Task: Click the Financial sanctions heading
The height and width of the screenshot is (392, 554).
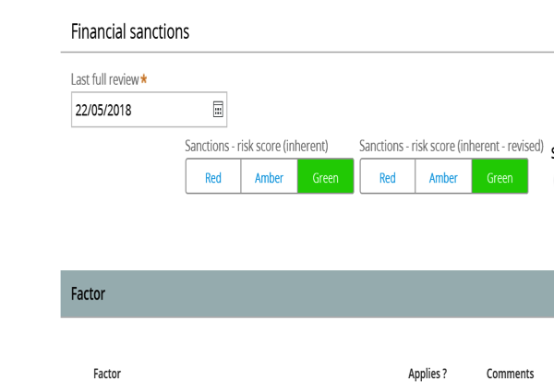Action: click(130, 31)
